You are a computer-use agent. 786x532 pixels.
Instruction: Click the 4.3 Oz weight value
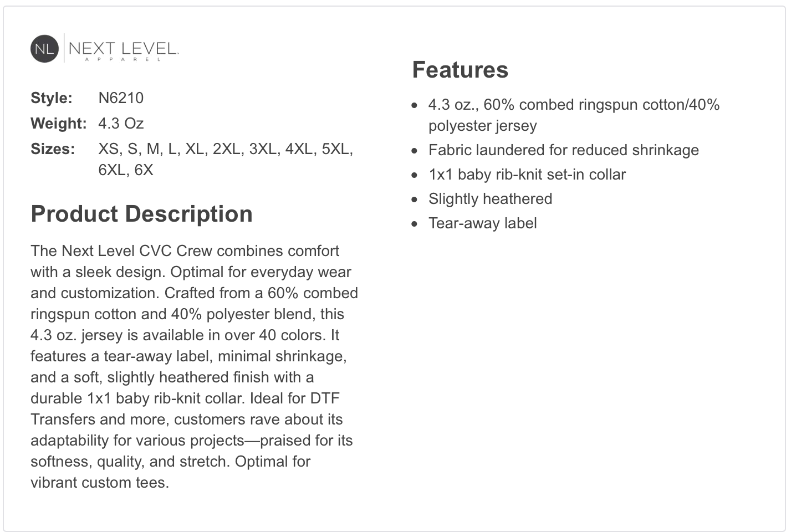point(121,124)
